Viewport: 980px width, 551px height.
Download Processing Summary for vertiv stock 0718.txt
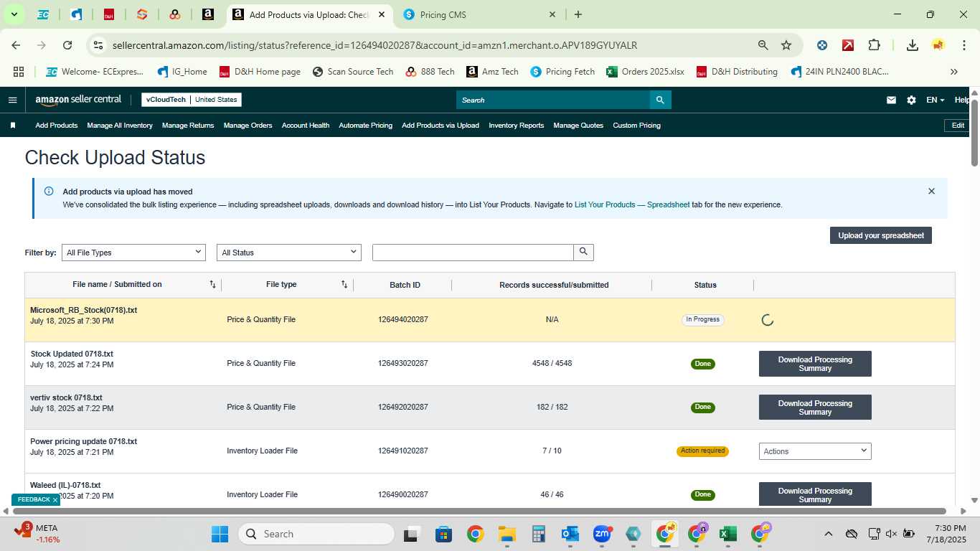(x=815, y=408)
